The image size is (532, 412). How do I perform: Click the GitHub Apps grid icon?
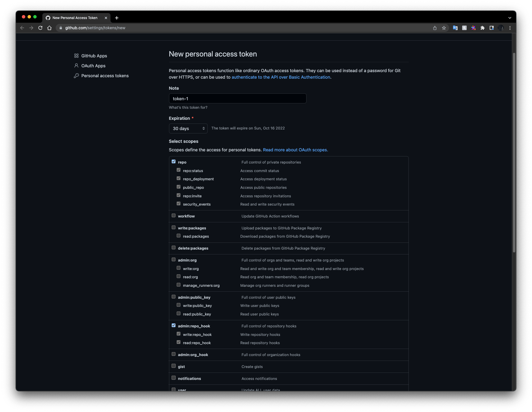76,55
